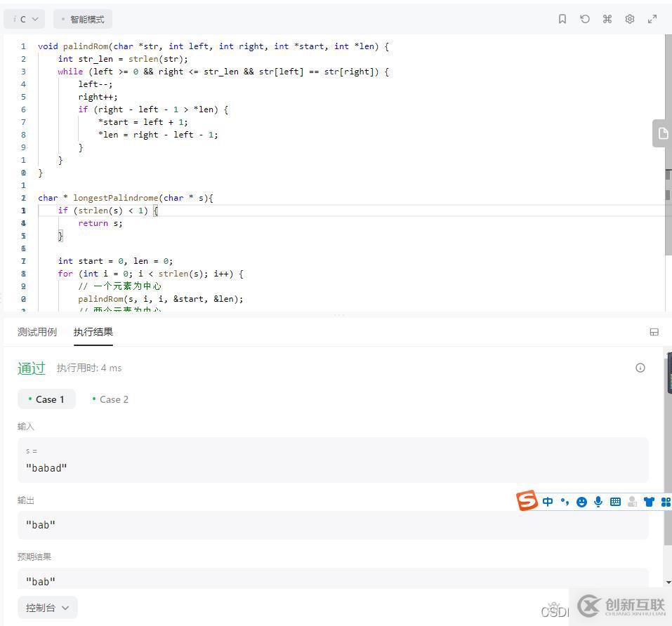Click the Sogou microphone voice input icon

tap(598, 502)
